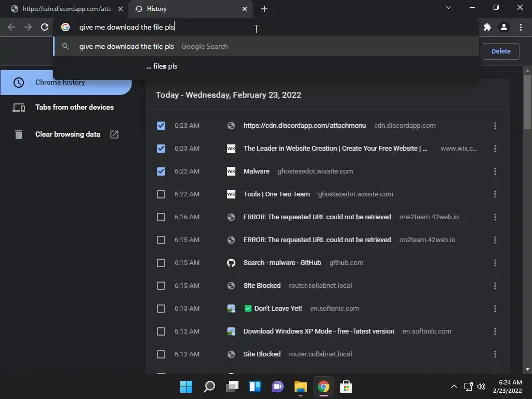532x399 pixels.
Task: Click the GitHub favicon in the history list
Action: (231, 263)
